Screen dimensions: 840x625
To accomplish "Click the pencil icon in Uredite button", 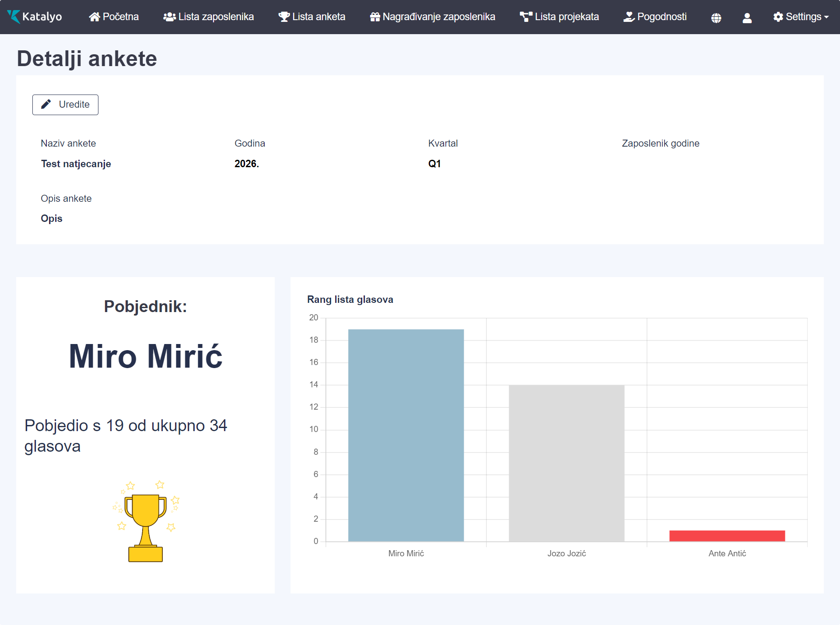I will [x=46, y=104].
